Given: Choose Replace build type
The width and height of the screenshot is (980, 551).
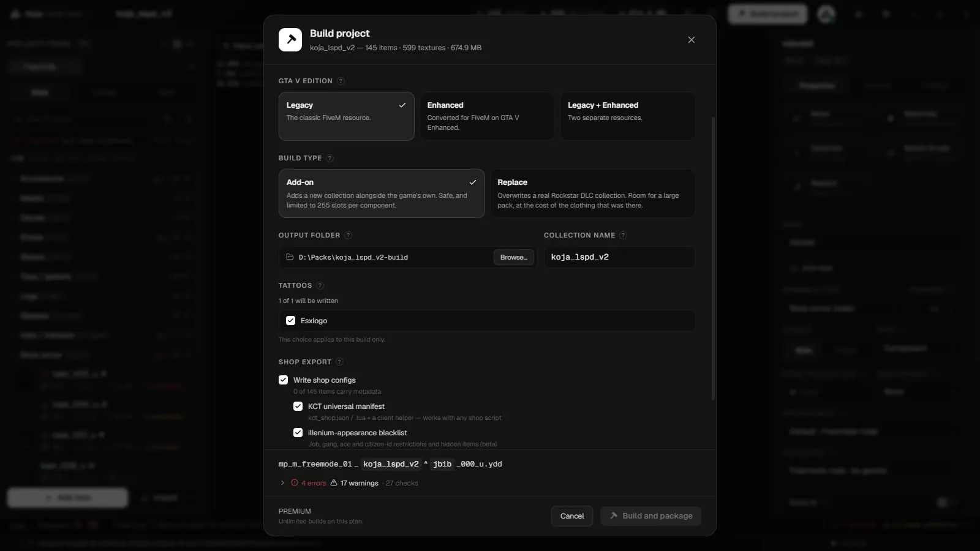Looking at the screenshot, I should [x=593, y=193].
